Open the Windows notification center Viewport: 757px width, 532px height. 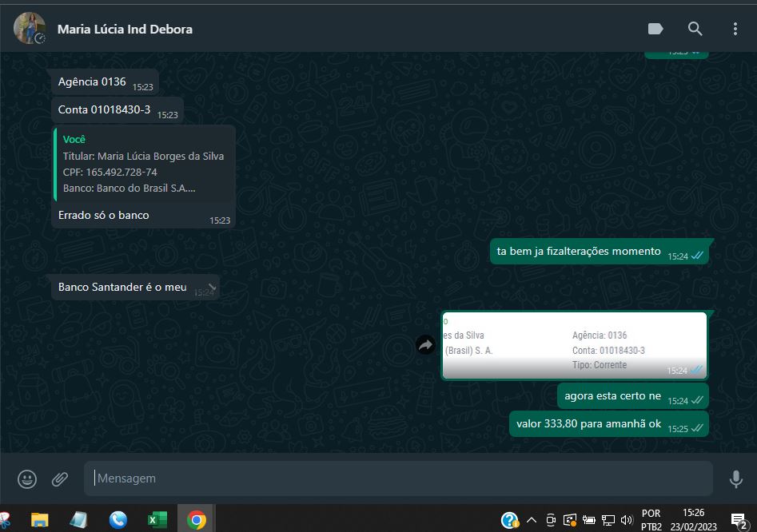pyautogui.click(x=738, y=520)
